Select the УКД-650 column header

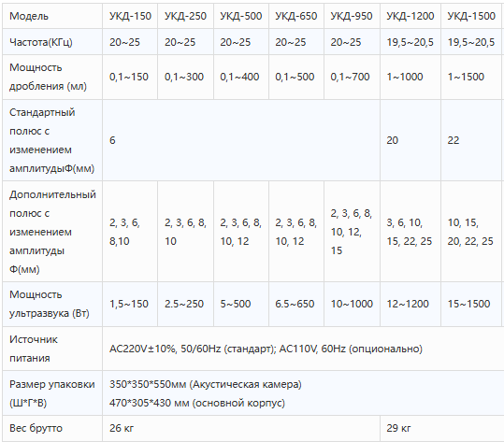(x=296, y=16)
